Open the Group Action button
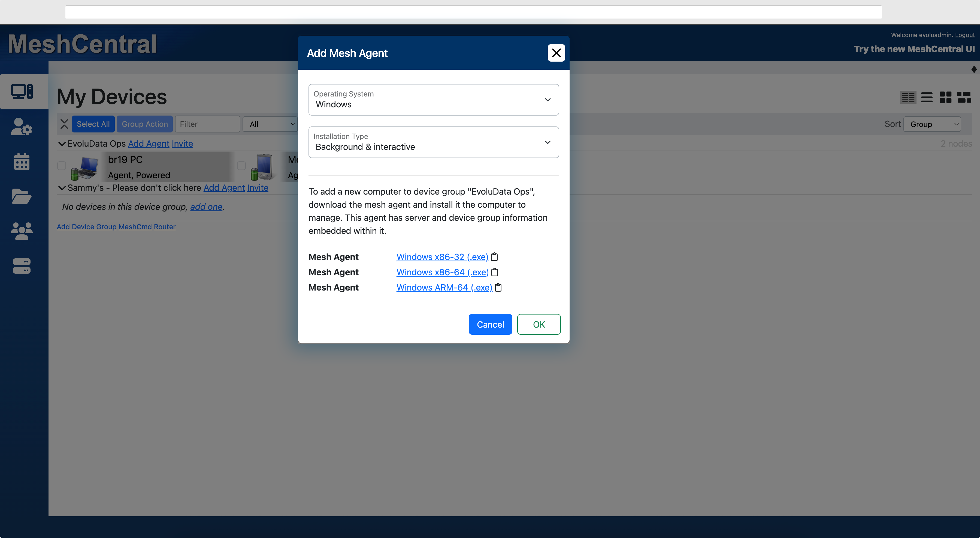 click(x=144, y=124)
